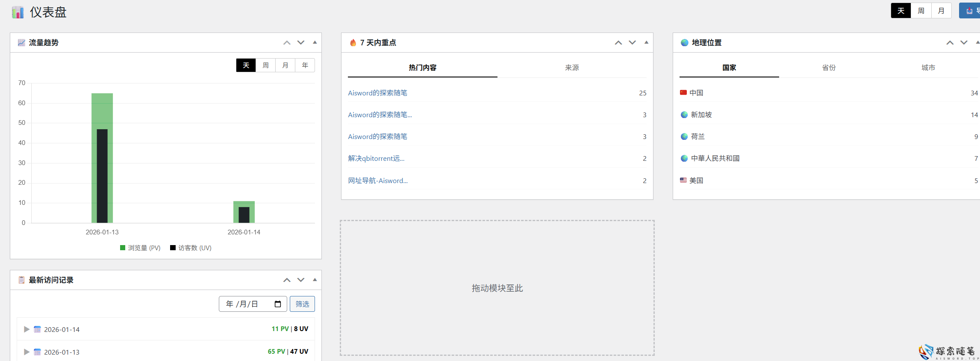Switch to the 省份 tab

tap(829, 68)
